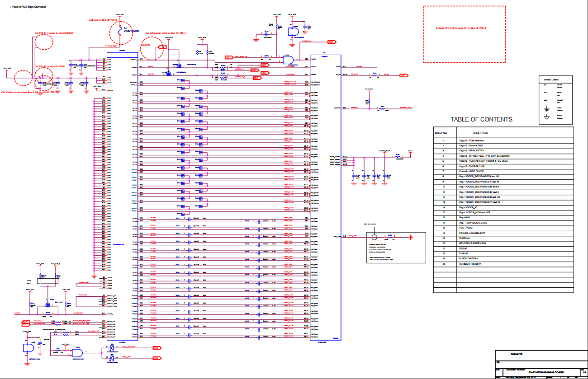Viewport: 588px width, 379px height.
Task: Click the "GIGABYTE" title block text
Action: click(517, 355)
